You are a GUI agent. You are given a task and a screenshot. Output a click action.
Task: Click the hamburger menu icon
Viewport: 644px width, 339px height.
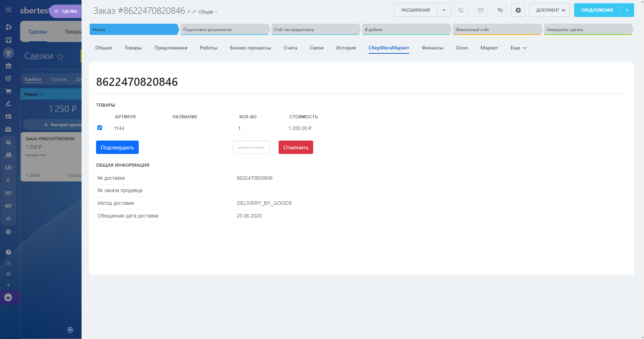[x=8, y=10]
